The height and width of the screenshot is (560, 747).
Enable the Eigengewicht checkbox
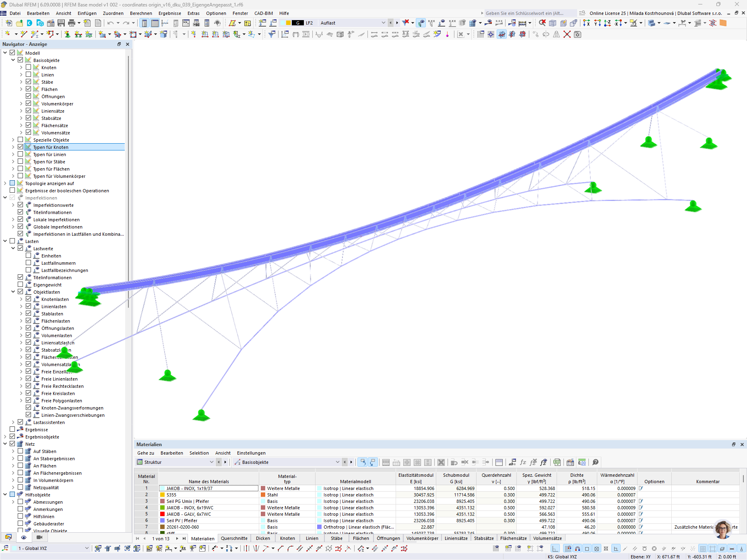20,284
